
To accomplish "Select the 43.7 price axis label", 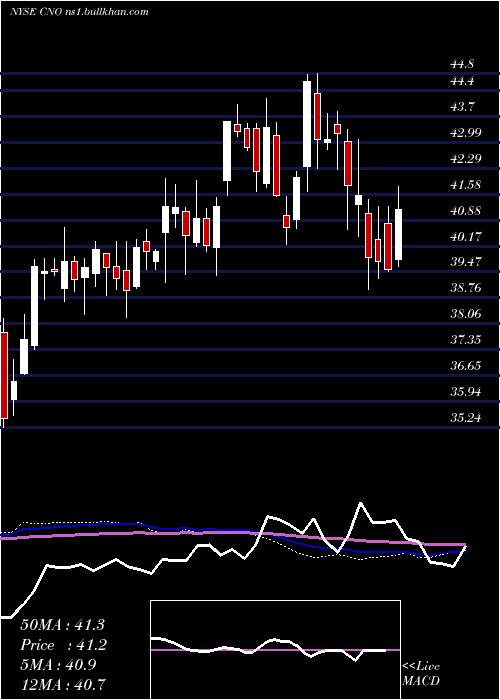I will (x=462, y=107).
